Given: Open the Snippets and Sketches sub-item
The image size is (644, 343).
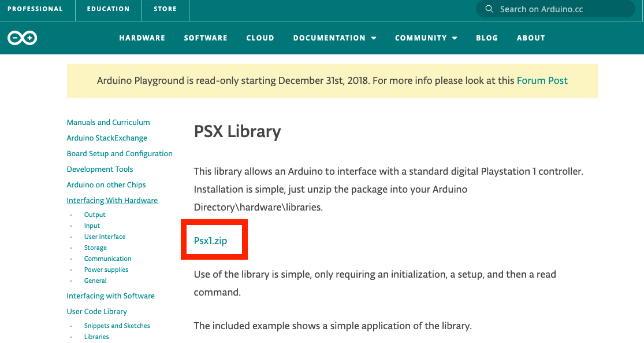Looking at the screenshot, I should tap(117, 326).
